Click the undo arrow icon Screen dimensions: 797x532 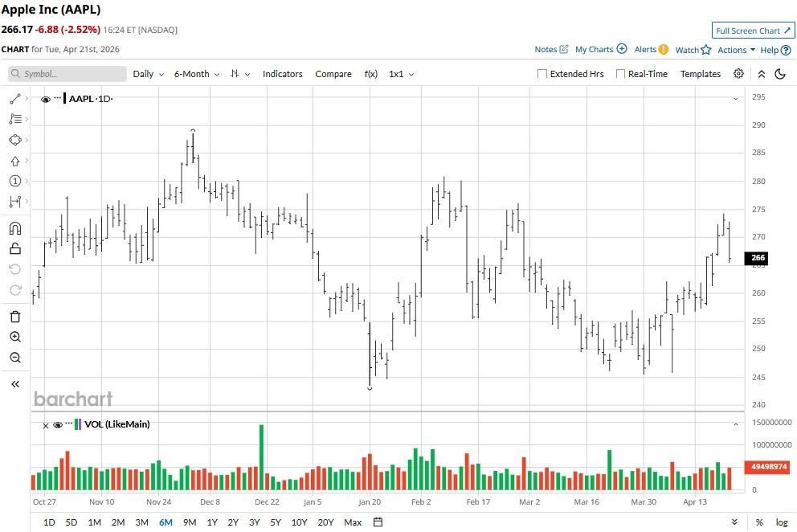pos(14,269)
